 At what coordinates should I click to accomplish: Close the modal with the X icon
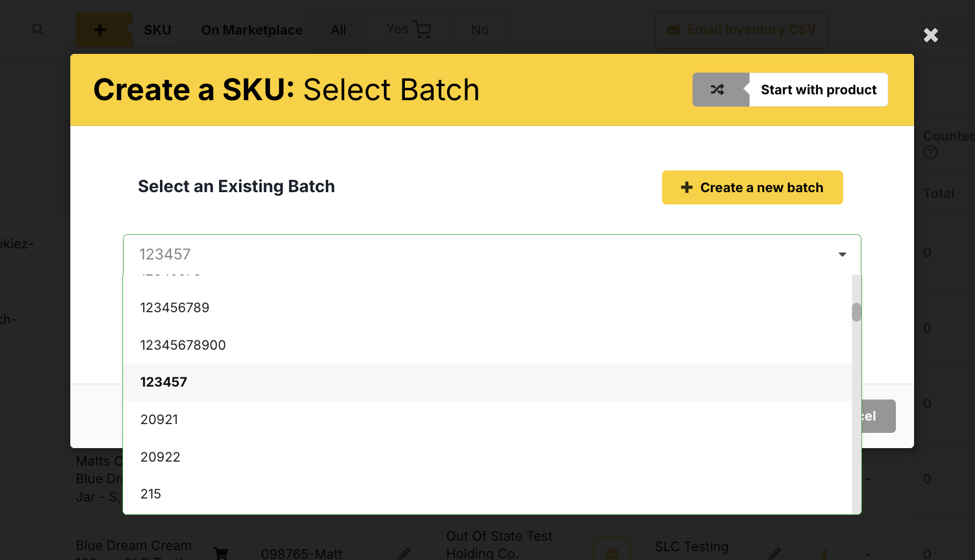(x=930, y=35)
